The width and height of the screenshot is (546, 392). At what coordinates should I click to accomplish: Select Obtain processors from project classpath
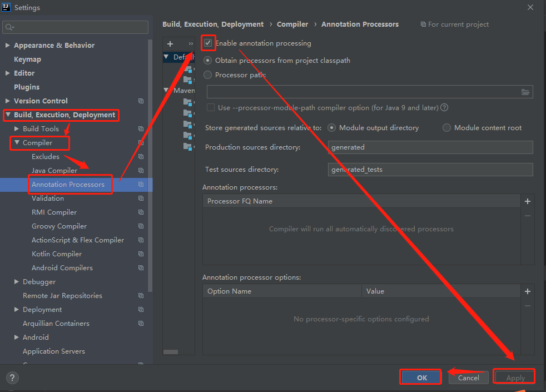pos(207,61)
